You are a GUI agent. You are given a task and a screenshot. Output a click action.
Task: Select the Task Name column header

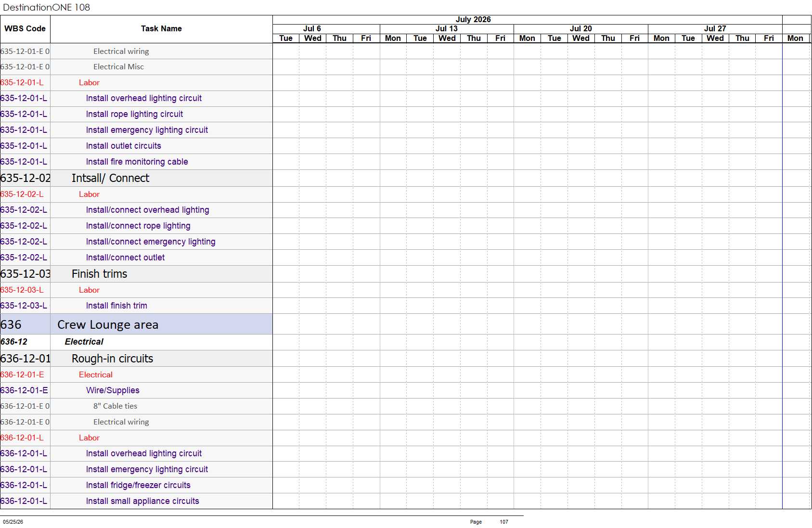click(161, 29)
